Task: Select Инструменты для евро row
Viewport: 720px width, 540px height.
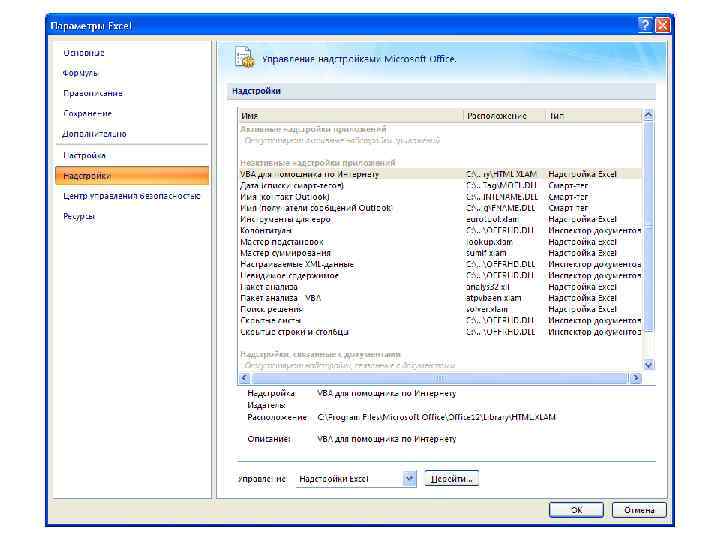Action: [x=440, y=219]
